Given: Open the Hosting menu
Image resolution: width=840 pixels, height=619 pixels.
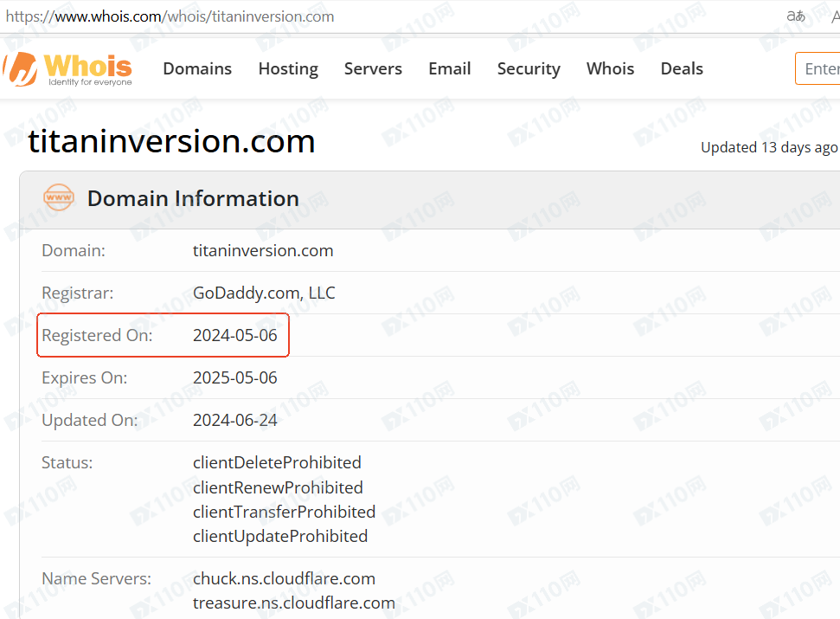Looking at the screenshot, I should click(x=288, y=68).
